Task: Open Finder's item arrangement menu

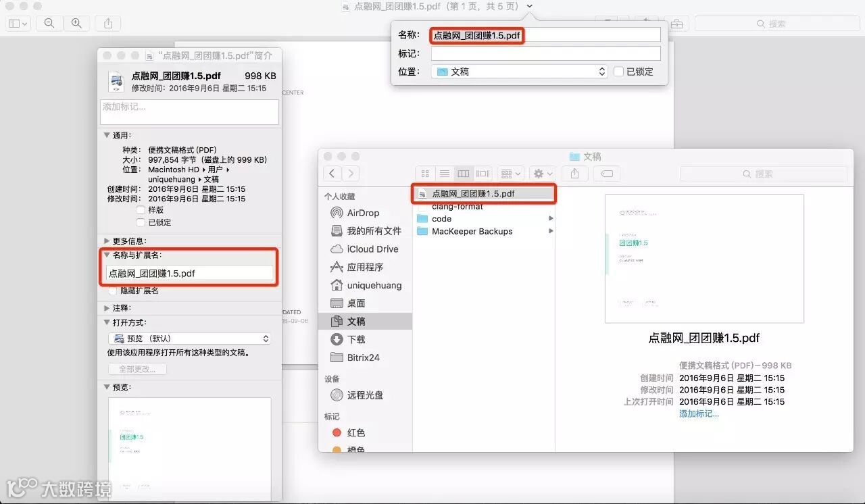Action: point(511,174)
